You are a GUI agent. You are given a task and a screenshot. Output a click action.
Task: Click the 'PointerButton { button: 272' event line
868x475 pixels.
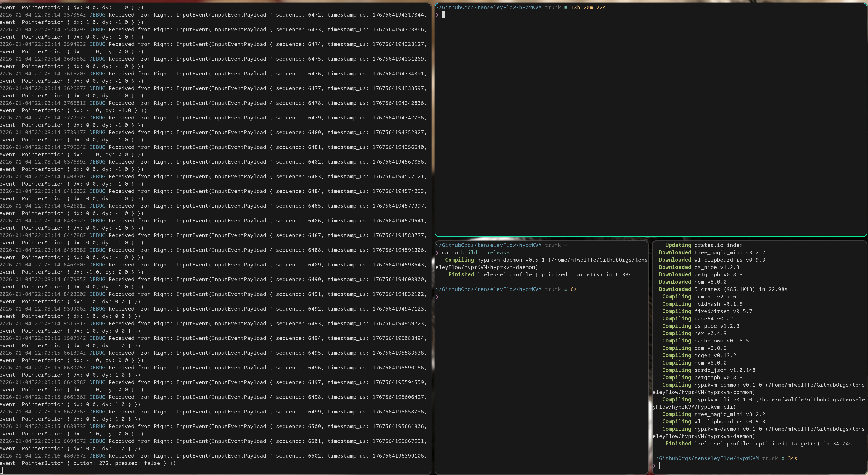[88, 463]
